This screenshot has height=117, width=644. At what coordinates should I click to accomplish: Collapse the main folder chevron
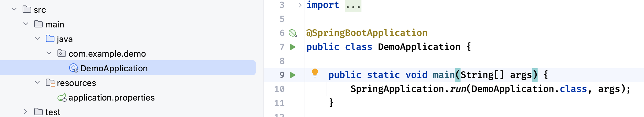tap(26, 24)
